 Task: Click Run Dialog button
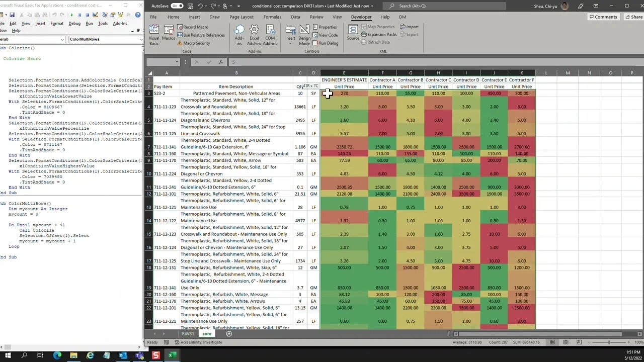tap(326, 43)
